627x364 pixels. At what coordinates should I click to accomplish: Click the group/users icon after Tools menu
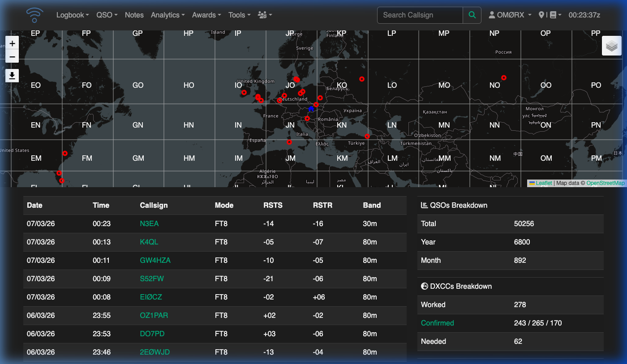click(262, 15)
